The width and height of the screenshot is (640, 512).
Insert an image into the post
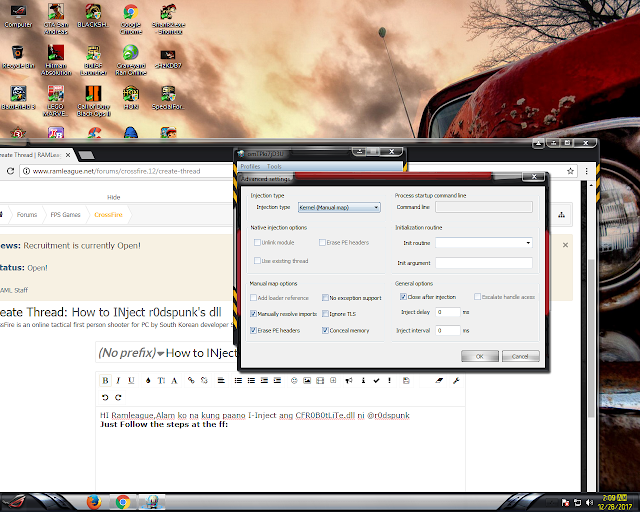tap(307, 381)
